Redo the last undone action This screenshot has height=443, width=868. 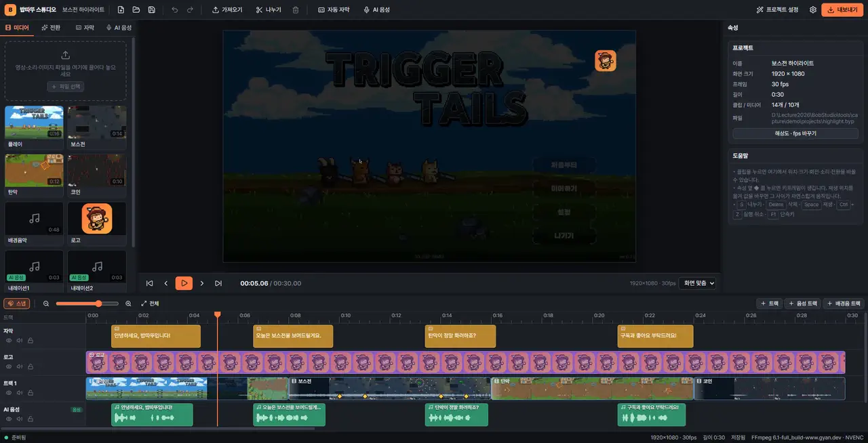tap(190, 10)
